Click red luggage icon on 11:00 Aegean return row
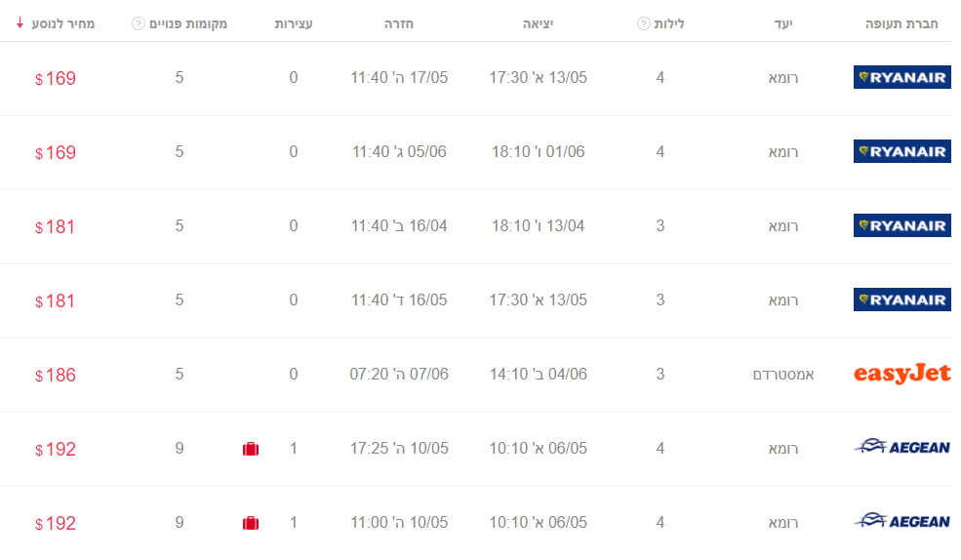Screen dimensions: 961x560 coord(251,523)
